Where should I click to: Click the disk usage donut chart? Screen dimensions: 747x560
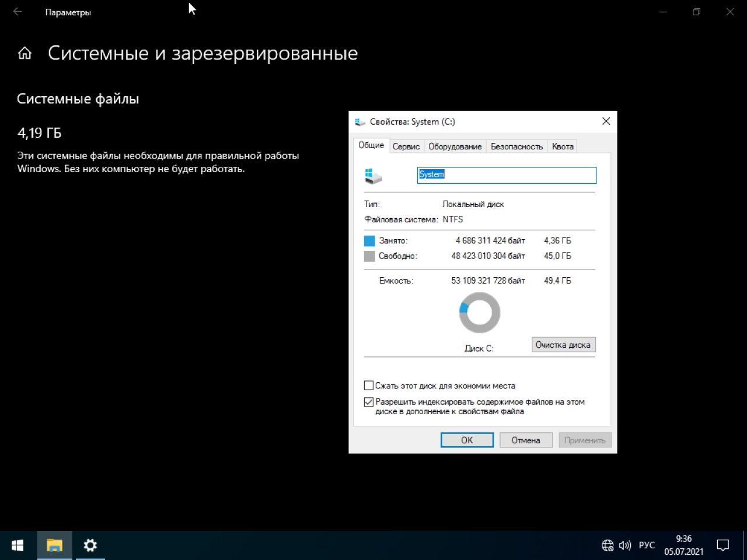480,313
